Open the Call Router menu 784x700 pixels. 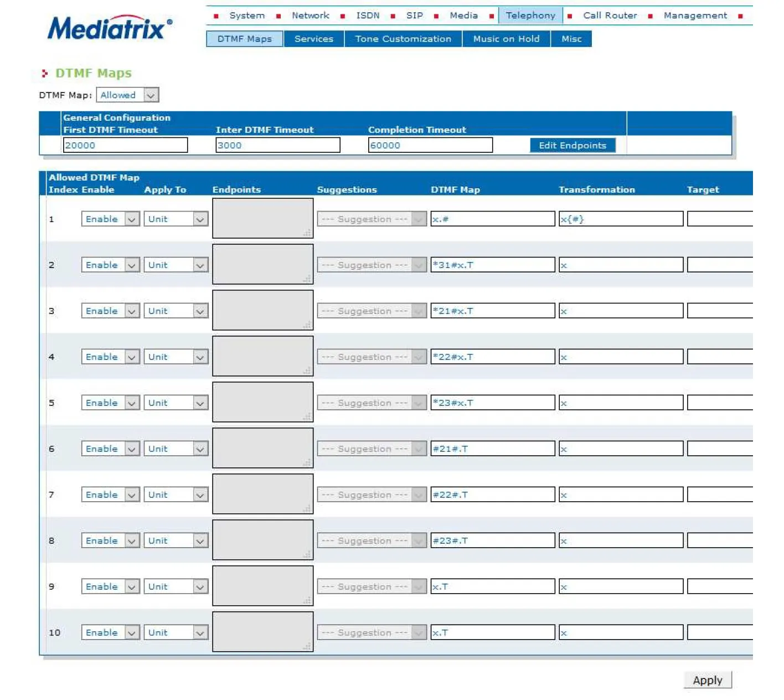point(610,16)
